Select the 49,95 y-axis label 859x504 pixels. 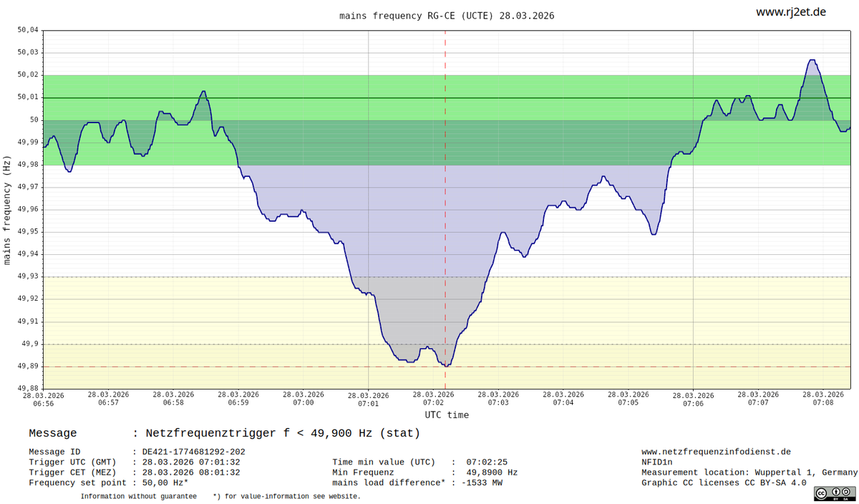click(x=27, y=231)
